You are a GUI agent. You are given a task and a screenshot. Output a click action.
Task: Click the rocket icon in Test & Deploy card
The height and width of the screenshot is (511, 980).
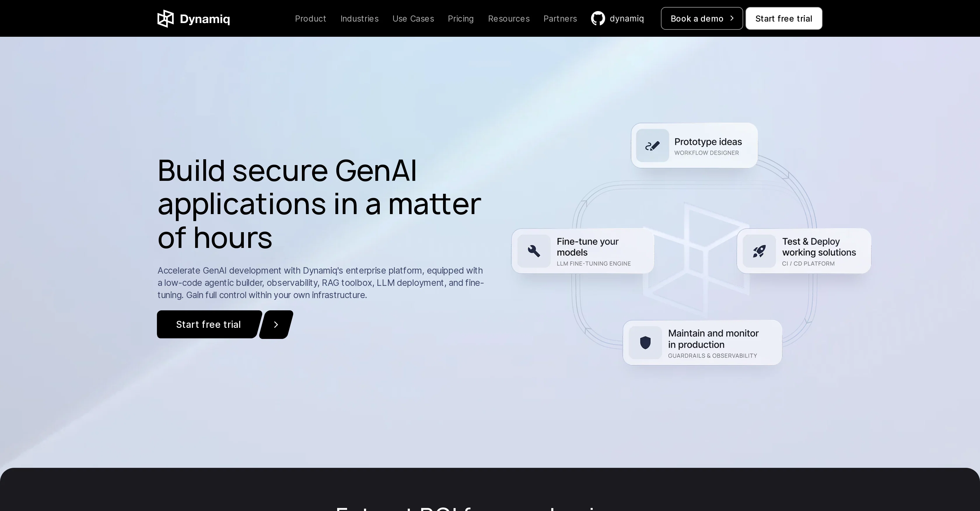coord(759,251)
